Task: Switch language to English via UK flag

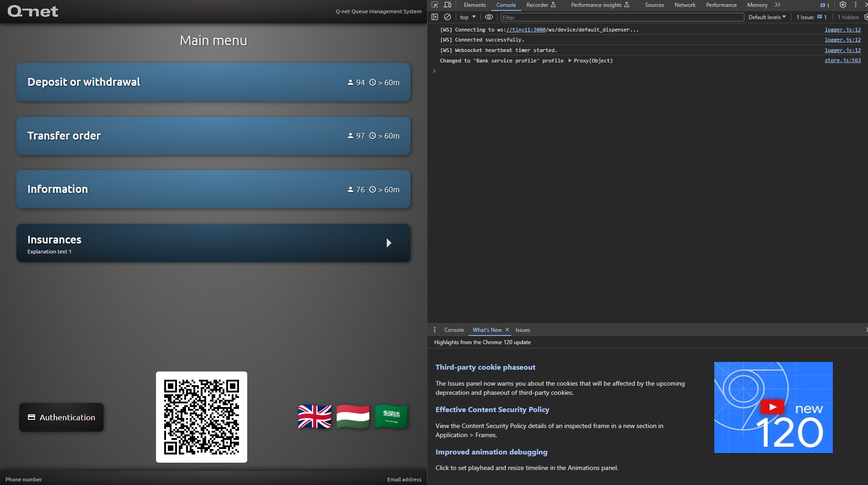Action: coord(315,417)
